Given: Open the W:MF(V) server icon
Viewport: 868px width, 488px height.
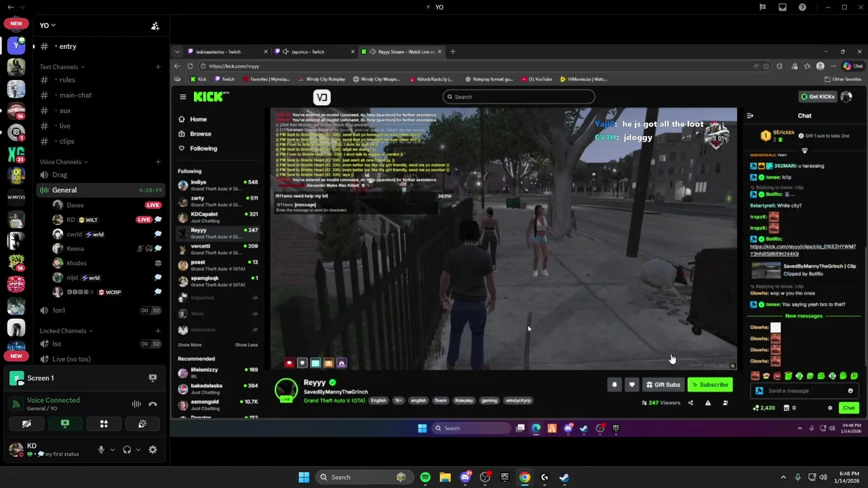Looking at the screenshot, I should click(16, 197).
